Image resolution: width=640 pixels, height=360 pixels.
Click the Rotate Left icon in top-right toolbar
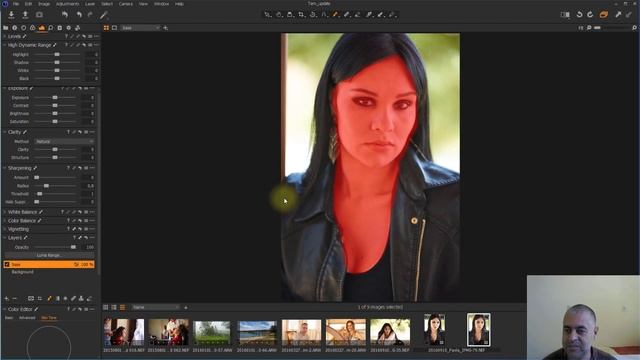click(579, 15)
